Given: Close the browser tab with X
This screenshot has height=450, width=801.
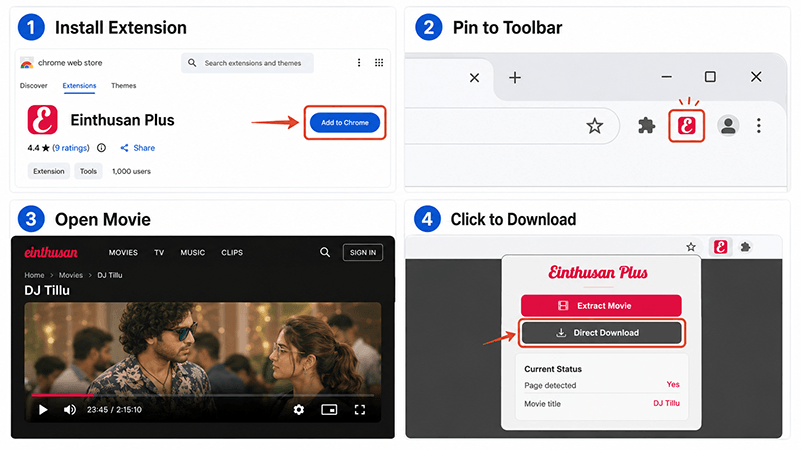Looking at the screenshot, I should [x=475, y=78].
